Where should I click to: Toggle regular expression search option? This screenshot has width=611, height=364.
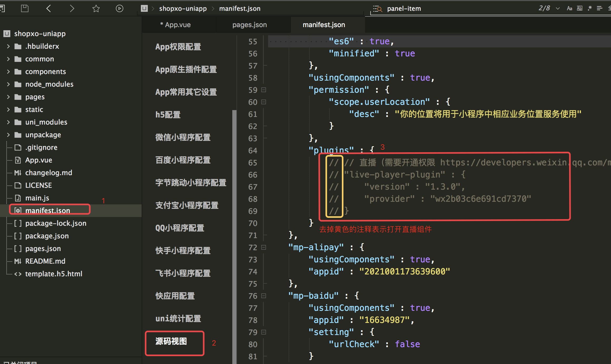coord(590,8)
